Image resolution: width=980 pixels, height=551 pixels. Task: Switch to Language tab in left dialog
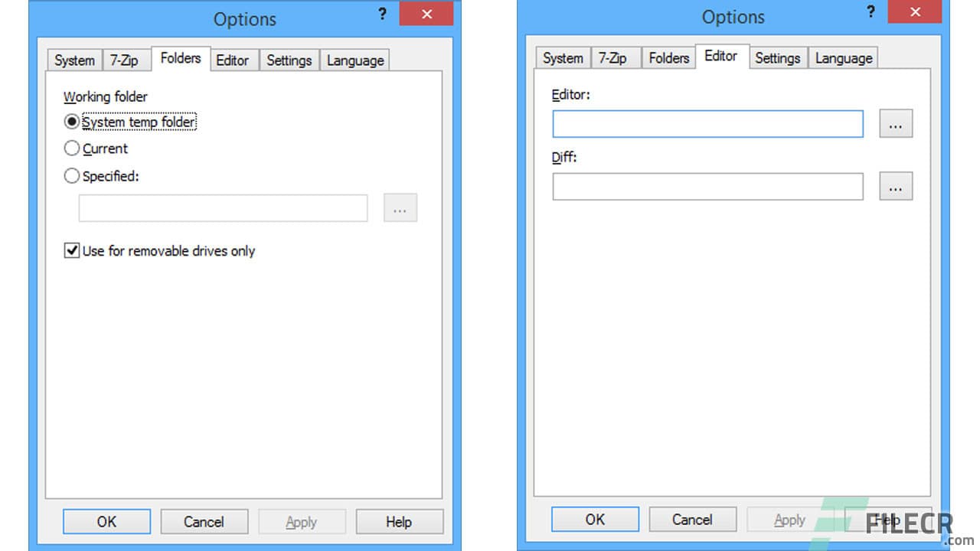click(x=354, y=60)
